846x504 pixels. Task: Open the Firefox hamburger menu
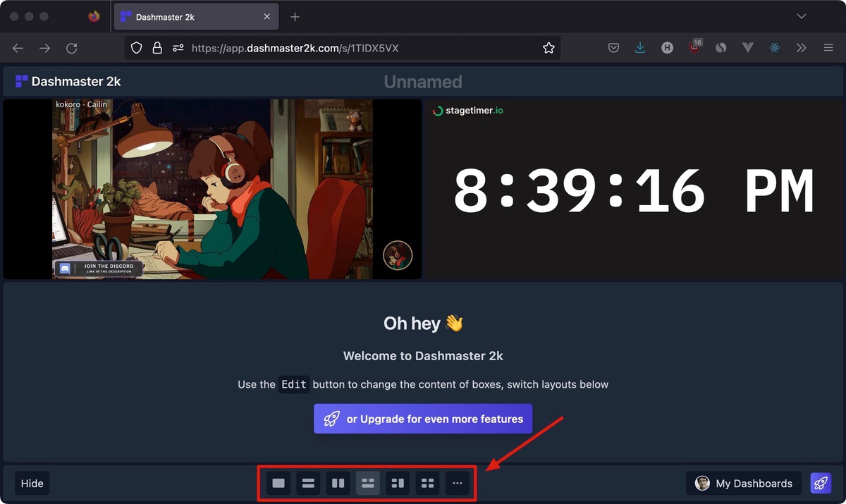[828, 48]
